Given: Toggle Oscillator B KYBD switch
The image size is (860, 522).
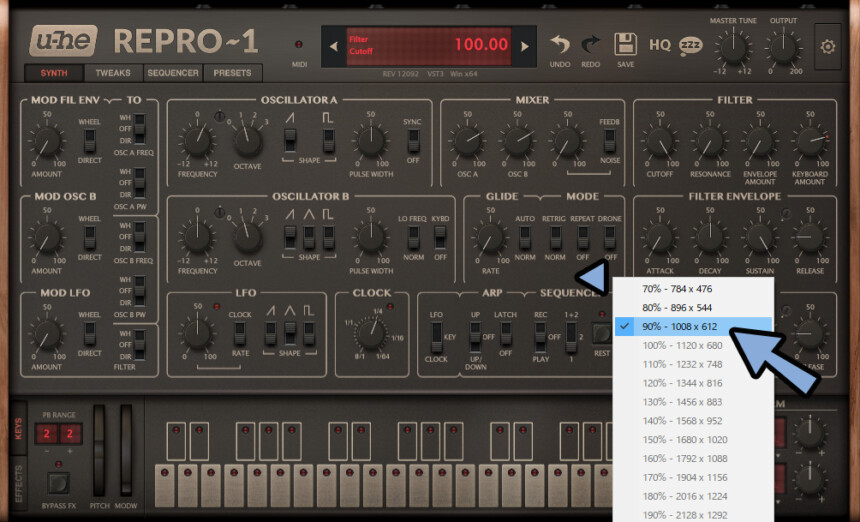Looking at the screenshot, I should 440,237.
